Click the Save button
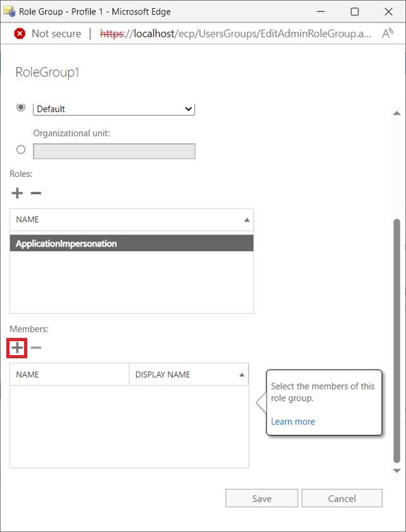The height and width of the screenshot is (532, 406). tap(262, 498)
